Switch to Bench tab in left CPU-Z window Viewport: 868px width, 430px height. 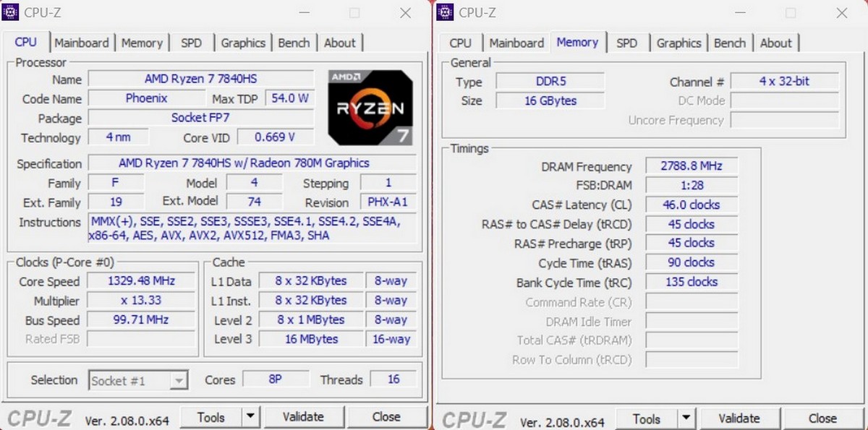pyautogui.click(x=294, y=43)
